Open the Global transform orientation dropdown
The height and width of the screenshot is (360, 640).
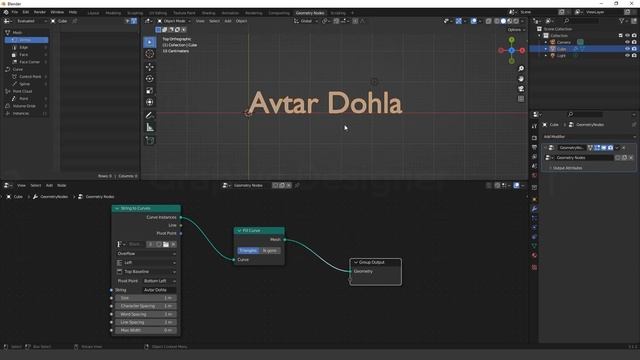point(306,21)
